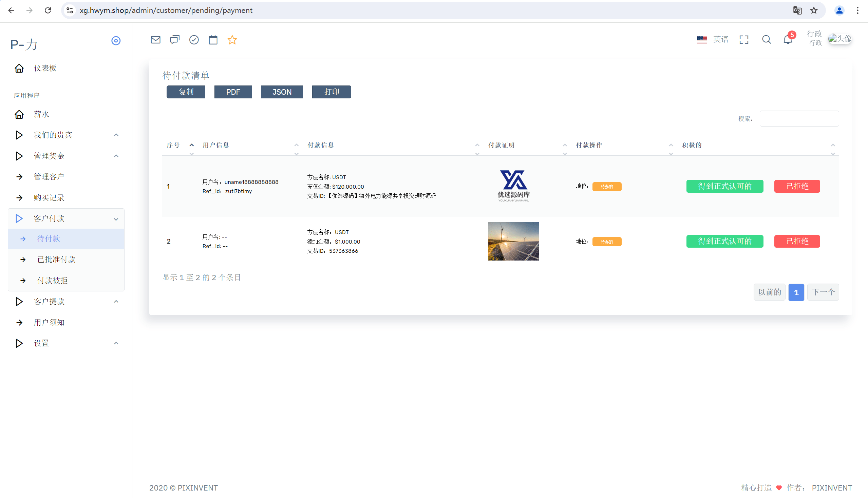Toggle fullscreen with the expand icon

744,40
